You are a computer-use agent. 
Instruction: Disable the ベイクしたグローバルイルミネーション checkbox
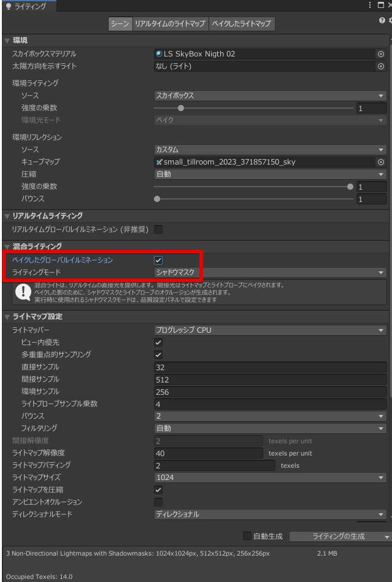click(158, 260)
